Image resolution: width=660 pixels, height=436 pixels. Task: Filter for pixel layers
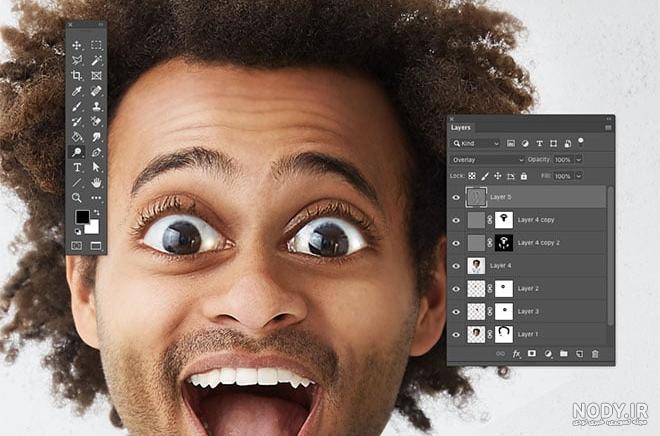(511, 144)
